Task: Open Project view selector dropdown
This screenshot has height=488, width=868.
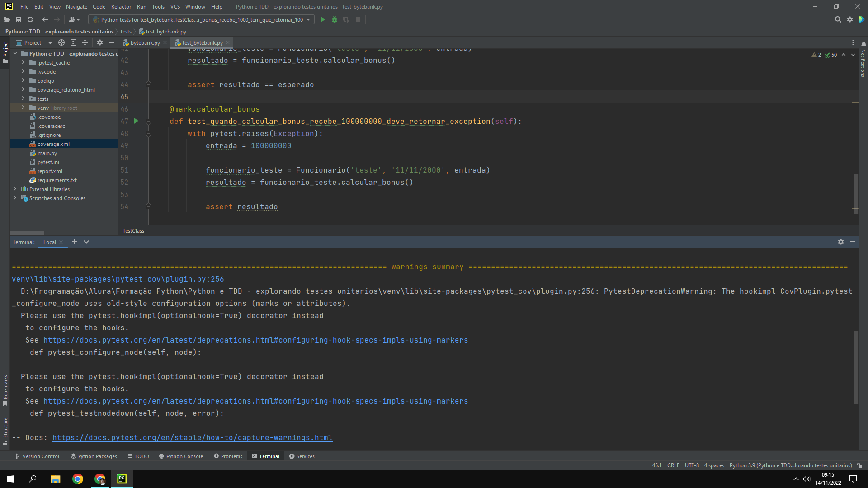Action: coord(34,42)
